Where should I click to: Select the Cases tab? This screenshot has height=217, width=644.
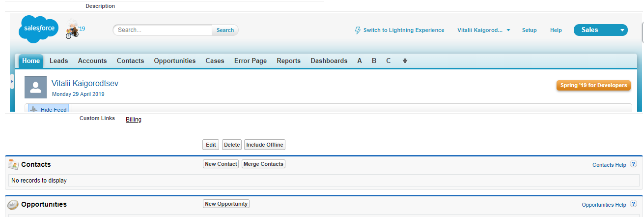215,61
